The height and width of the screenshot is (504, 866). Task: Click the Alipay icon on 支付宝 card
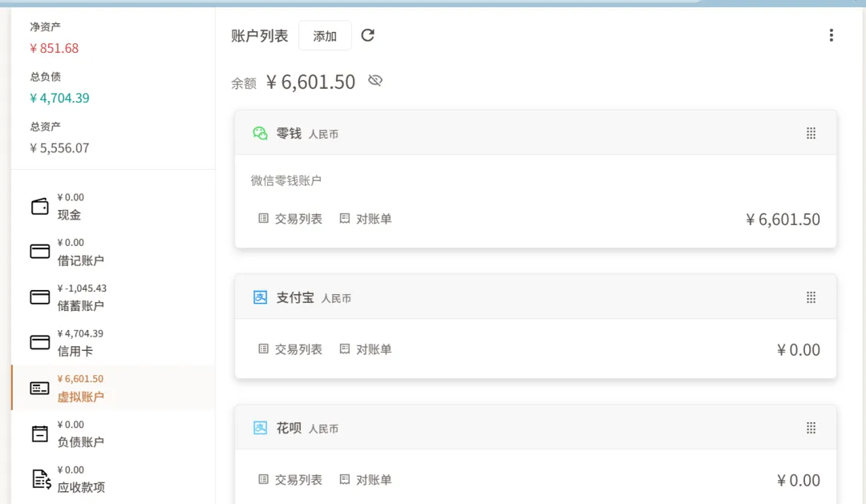pos(260,297)
